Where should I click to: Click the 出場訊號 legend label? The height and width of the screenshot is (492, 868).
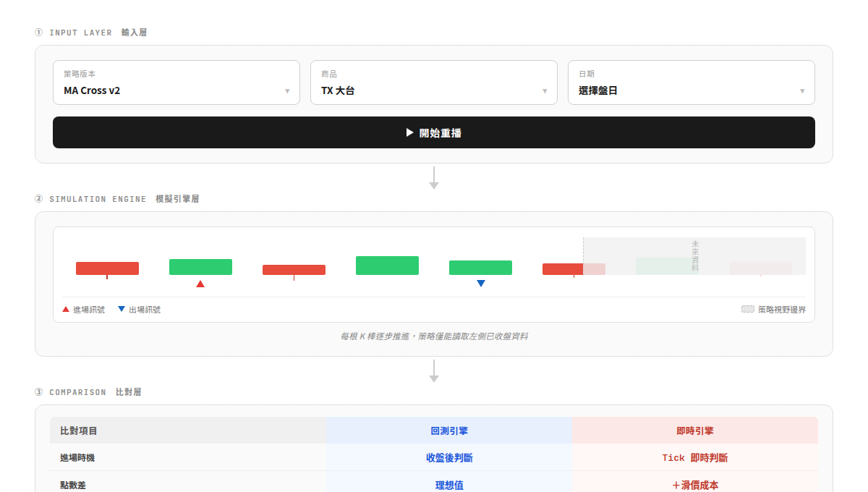pyautogui.click(x=145, y=310)
